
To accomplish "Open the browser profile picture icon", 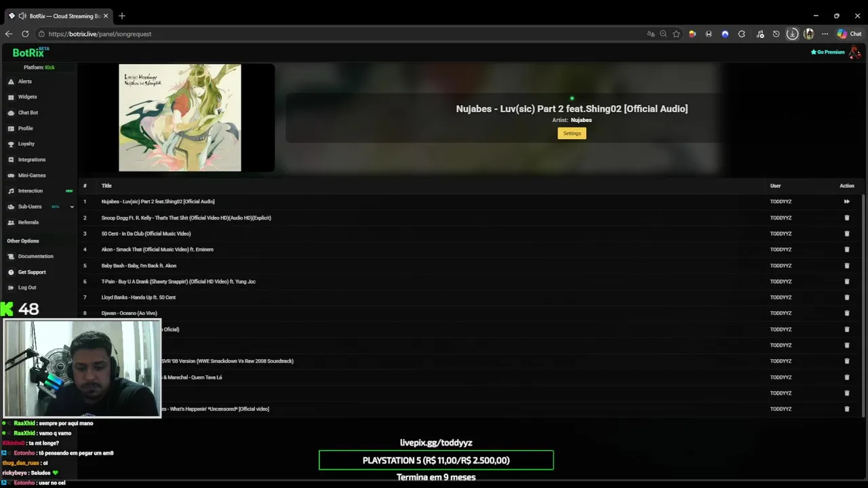I will point(808,34).
